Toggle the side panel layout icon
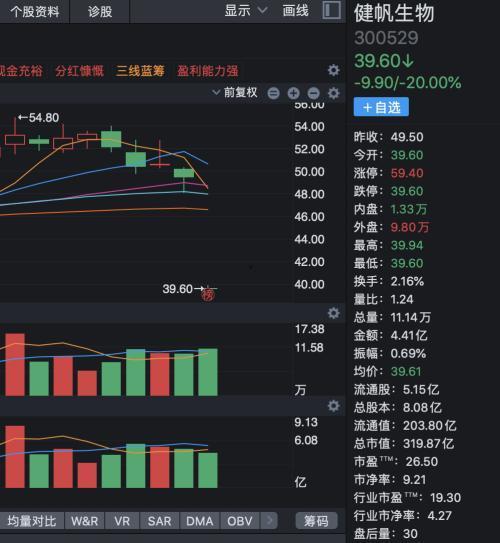500x543 pixels. (x=331, y=10)
